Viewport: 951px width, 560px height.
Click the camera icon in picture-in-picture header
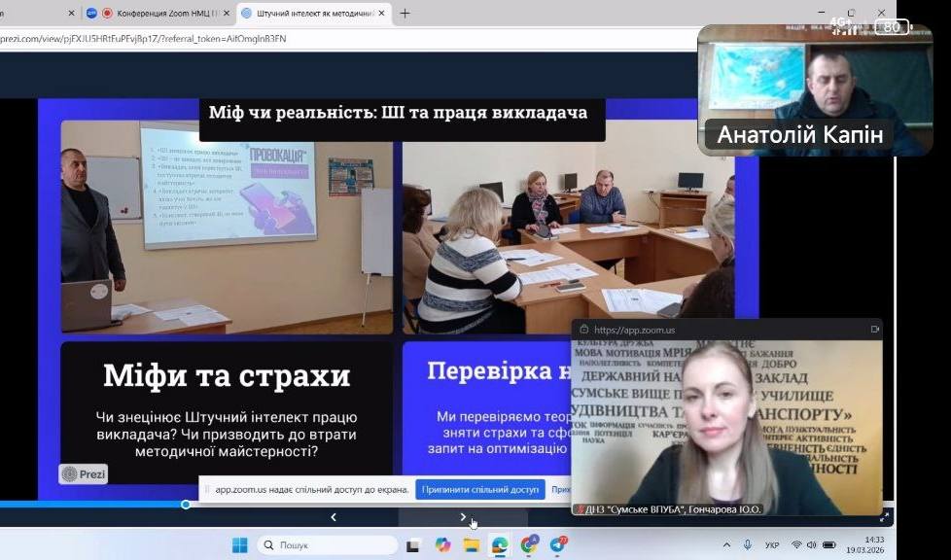pyautogui.click(x=874, y=330)
